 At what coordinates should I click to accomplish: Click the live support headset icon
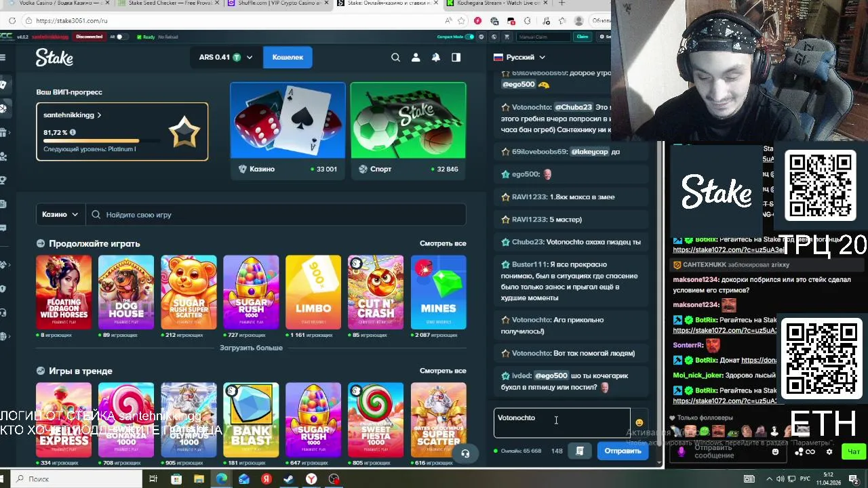click(465, 453)
